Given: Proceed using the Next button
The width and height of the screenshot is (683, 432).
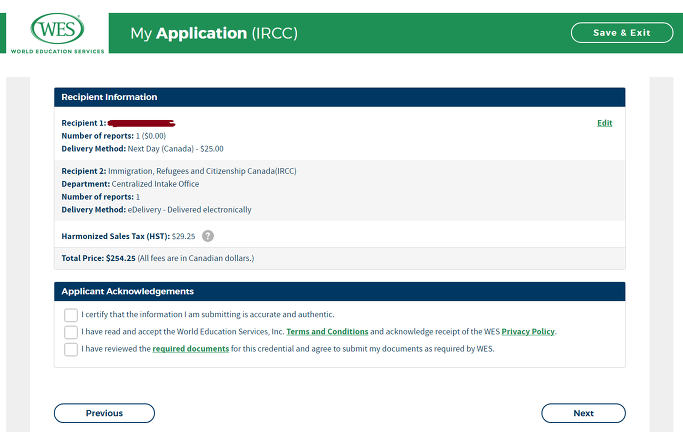Looking at the screenshot, I should click(583, 413).
